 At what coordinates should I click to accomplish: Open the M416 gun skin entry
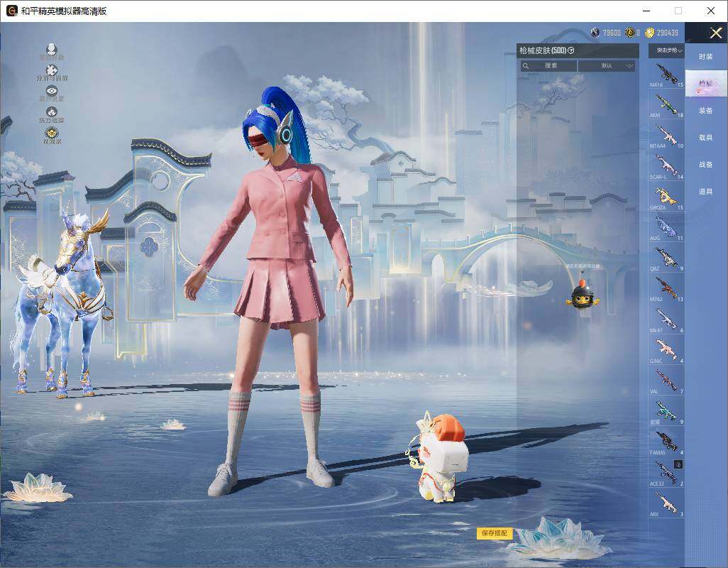click(666, 75)
